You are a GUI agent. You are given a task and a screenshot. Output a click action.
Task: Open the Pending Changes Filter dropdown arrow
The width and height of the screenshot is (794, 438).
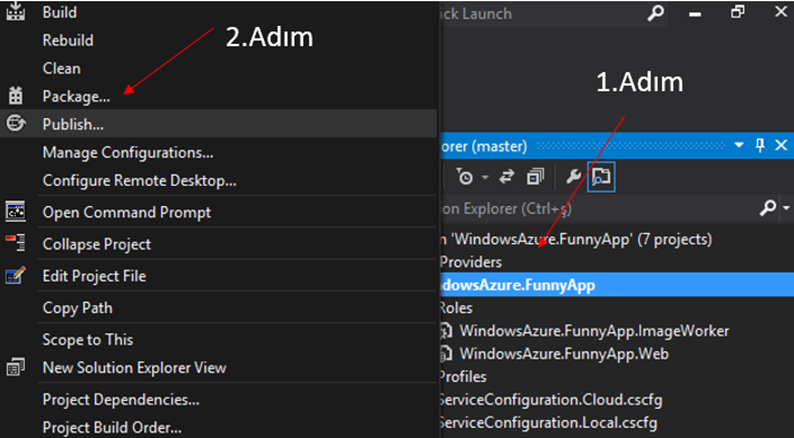coord(485,177)
